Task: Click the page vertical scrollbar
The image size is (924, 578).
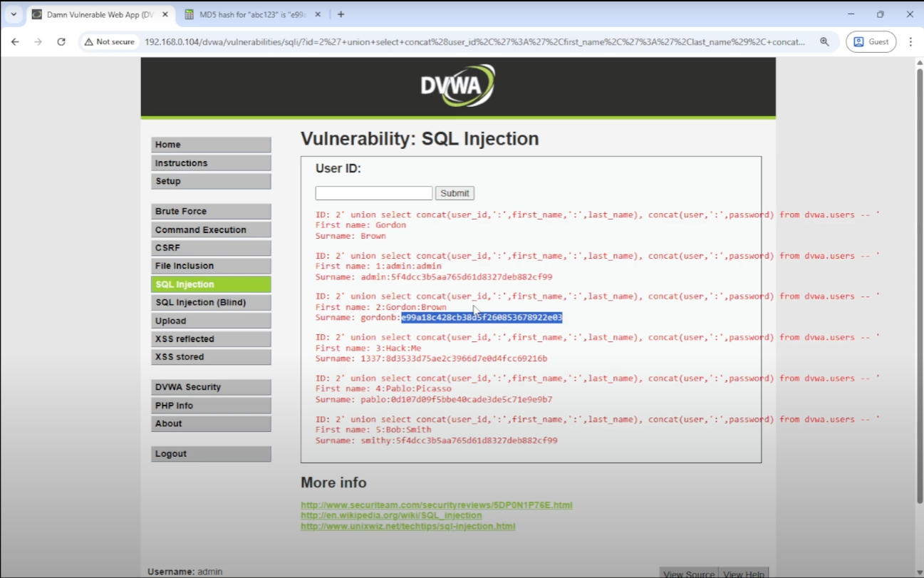Action: point(918,285)
